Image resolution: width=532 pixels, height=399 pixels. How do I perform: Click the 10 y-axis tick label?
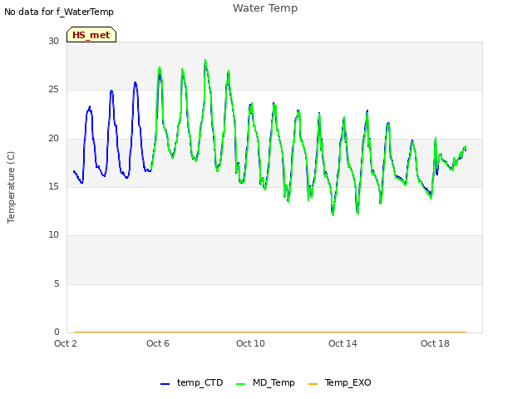click(53, 234)
